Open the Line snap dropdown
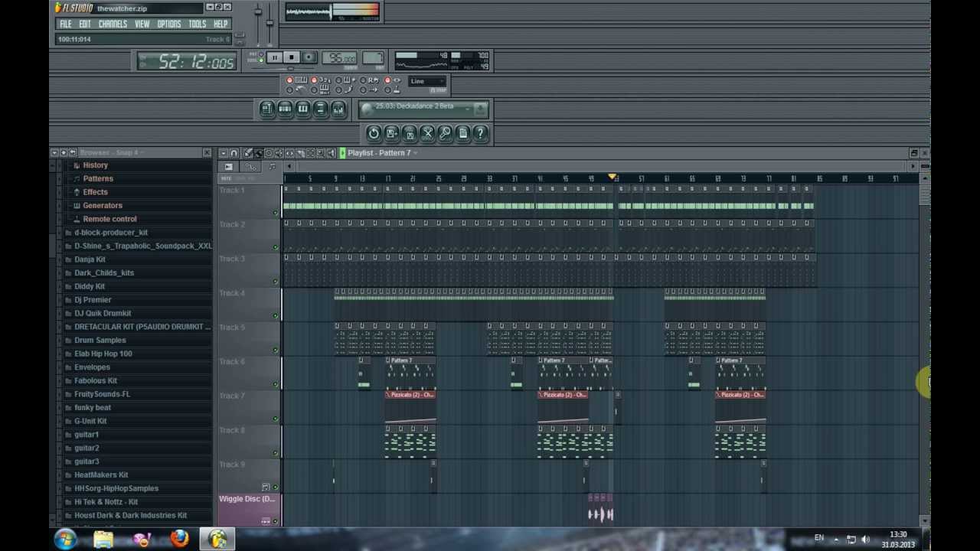The height and width of the screenshot is (551, 980). point(427,81)
